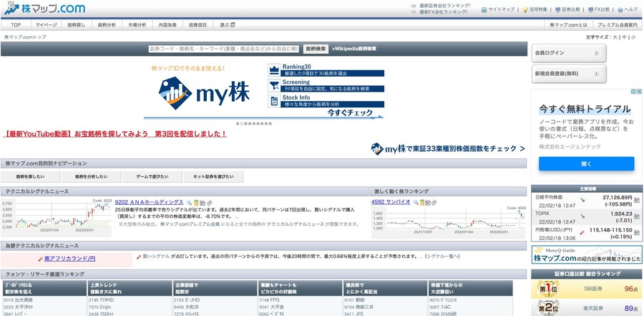Set font size to 小
The height and width of the screenshot is (316, 644).
coord(634,37)
